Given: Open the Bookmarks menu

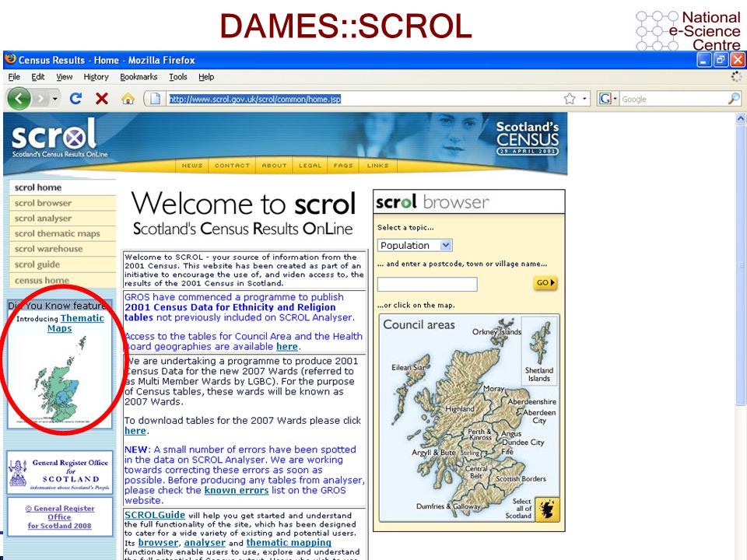Looking at the screenshot, I should [x=139, y=77].
